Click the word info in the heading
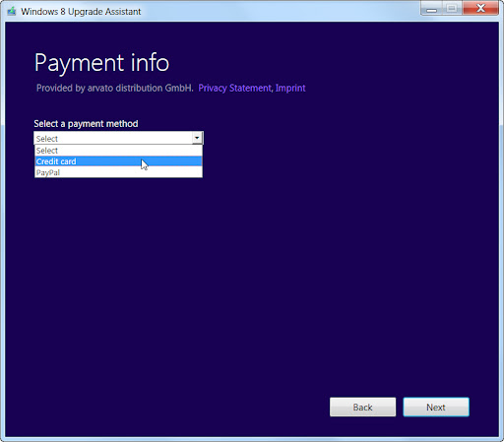504x442 pixels. point(150,62)
